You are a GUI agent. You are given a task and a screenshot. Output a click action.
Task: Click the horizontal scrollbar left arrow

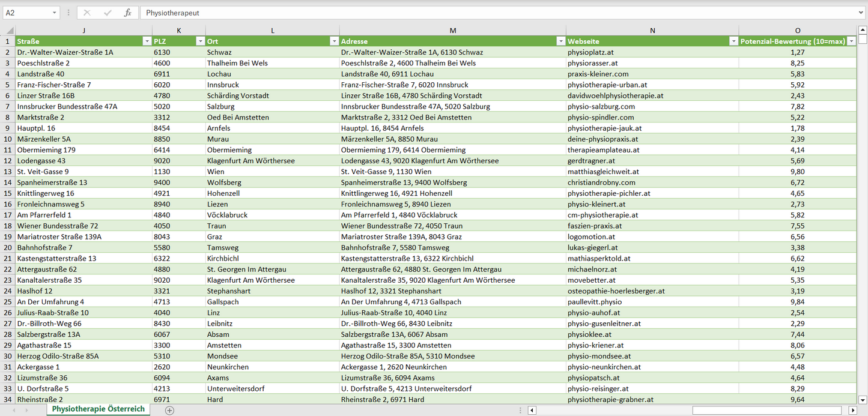[532, 411]
